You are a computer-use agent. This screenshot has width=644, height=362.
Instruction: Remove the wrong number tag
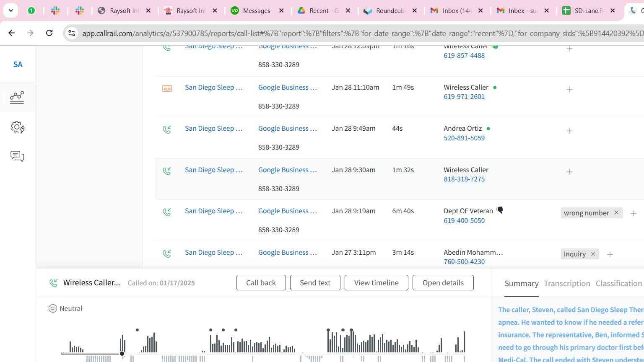[616, 212]
